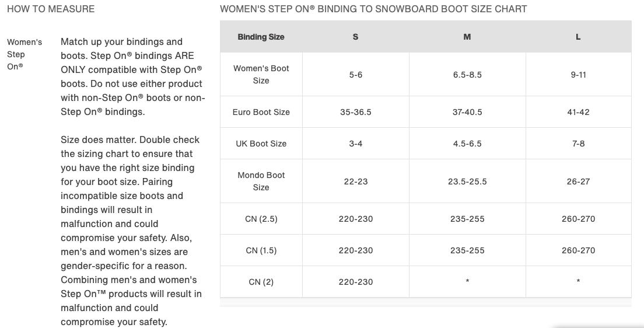
Task: Click the 35-36.5 Euro size cell
Action: [356, 112]
